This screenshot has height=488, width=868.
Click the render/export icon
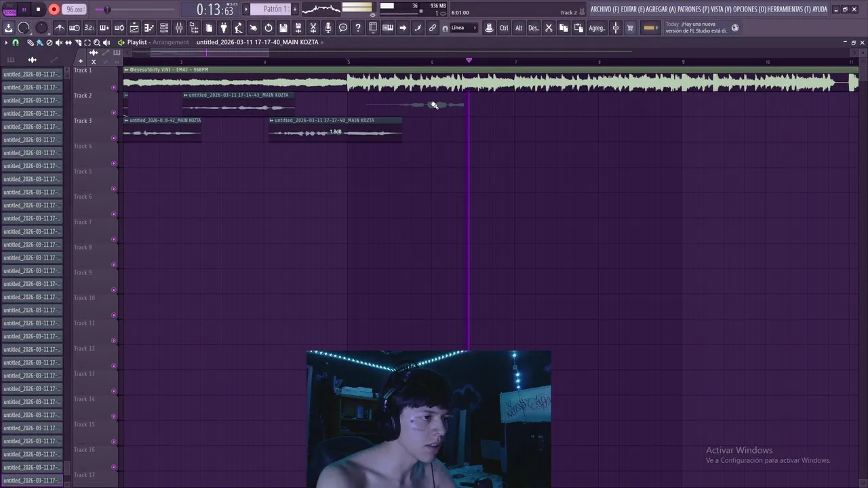(298, 28)
